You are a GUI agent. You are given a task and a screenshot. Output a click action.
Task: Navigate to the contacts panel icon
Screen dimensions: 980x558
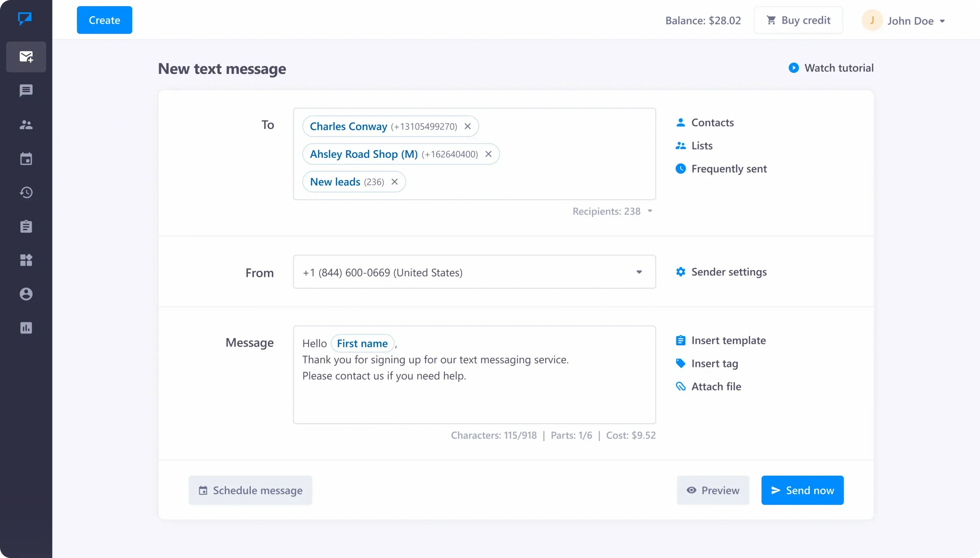26,124
